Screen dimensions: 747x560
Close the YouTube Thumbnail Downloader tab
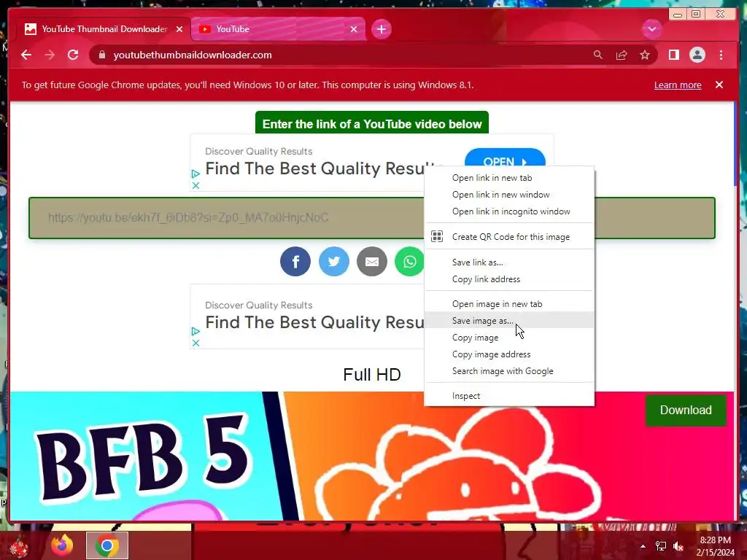tap(179, 29)
